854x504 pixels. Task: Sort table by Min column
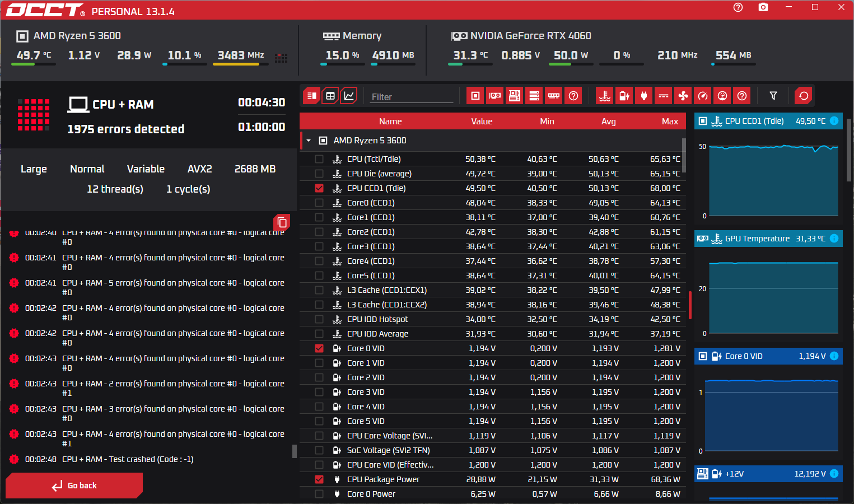547,122
